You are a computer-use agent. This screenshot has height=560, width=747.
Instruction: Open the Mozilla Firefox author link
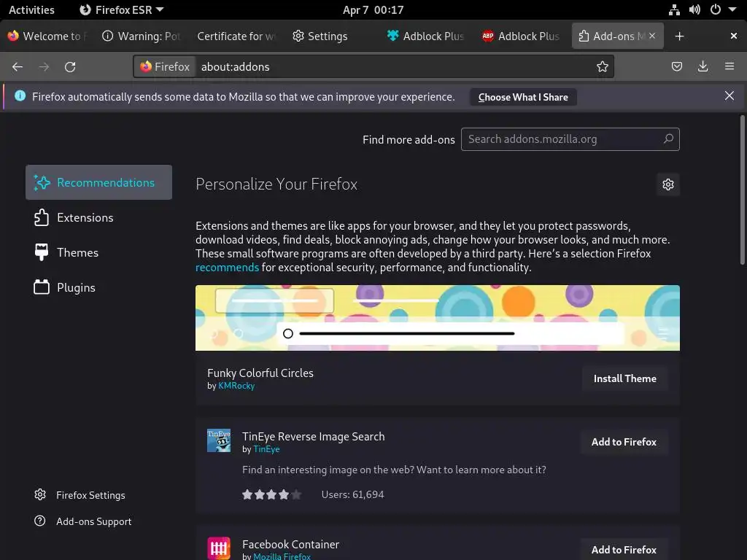click(x=282, y=556)
